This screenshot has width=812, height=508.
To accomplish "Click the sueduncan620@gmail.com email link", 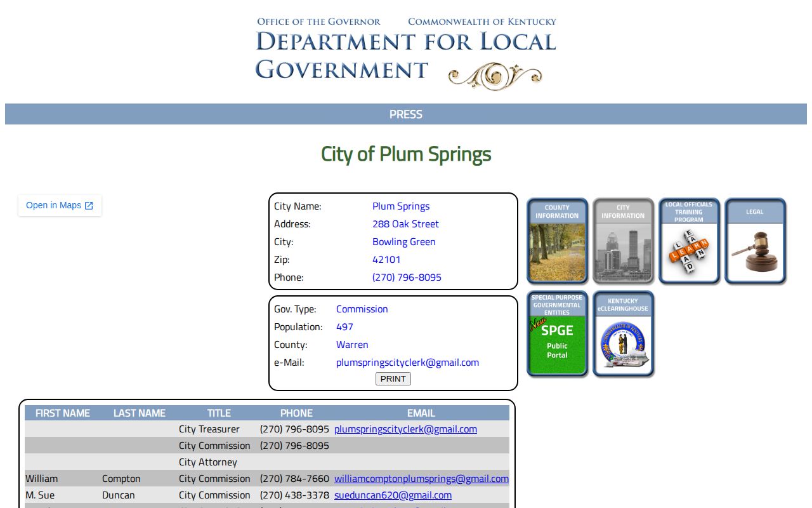I will (x=393, y=495).
